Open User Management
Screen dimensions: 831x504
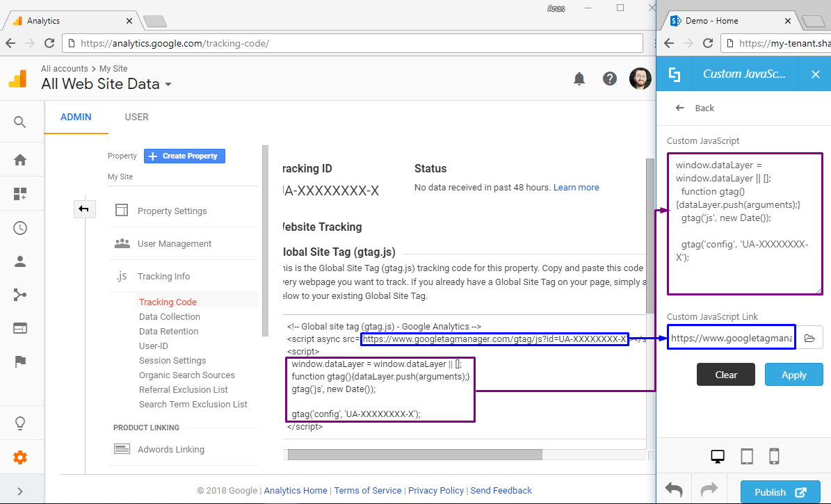[x=175, y=244]
